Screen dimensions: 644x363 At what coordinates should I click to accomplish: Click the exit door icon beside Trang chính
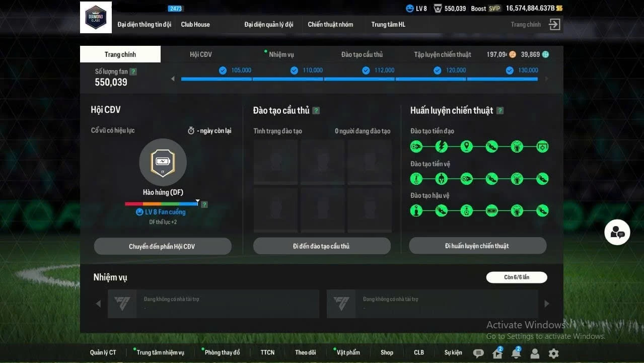coord(554,25)
